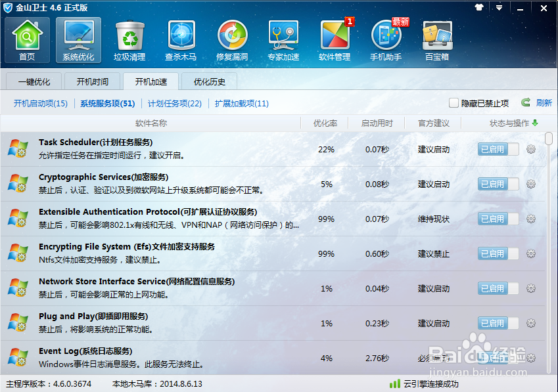This screenshot has width=558, height=392.
Task: Click 2.76秒 startup time value
Action: 377,359
